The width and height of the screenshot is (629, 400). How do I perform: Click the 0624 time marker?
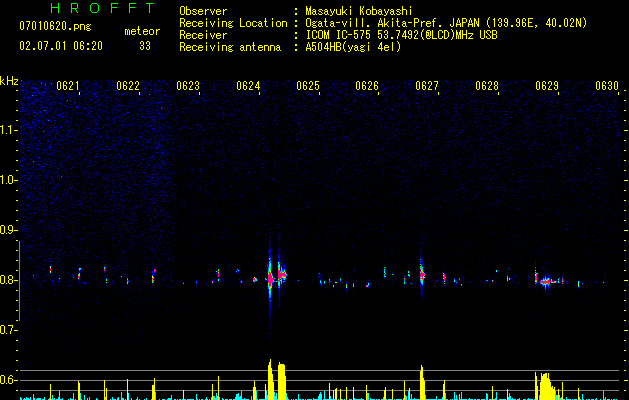click(248, 86)
